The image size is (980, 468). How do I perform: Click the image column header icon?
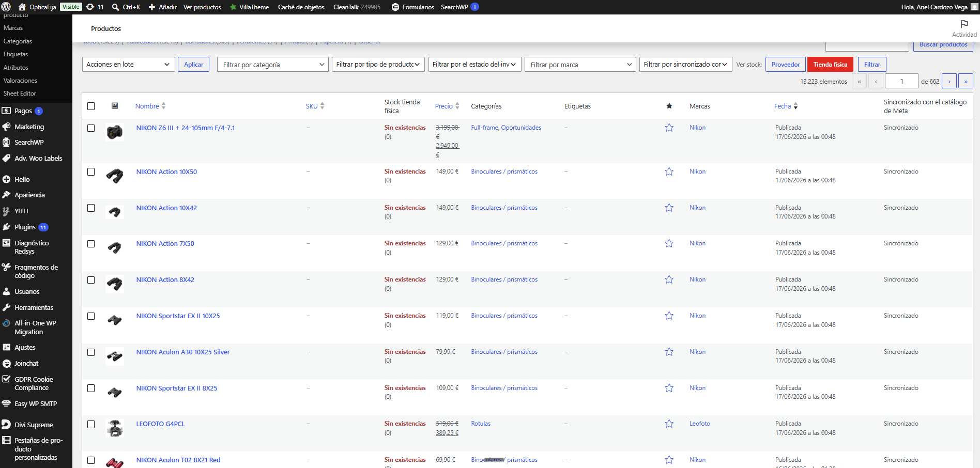point(115,106)
